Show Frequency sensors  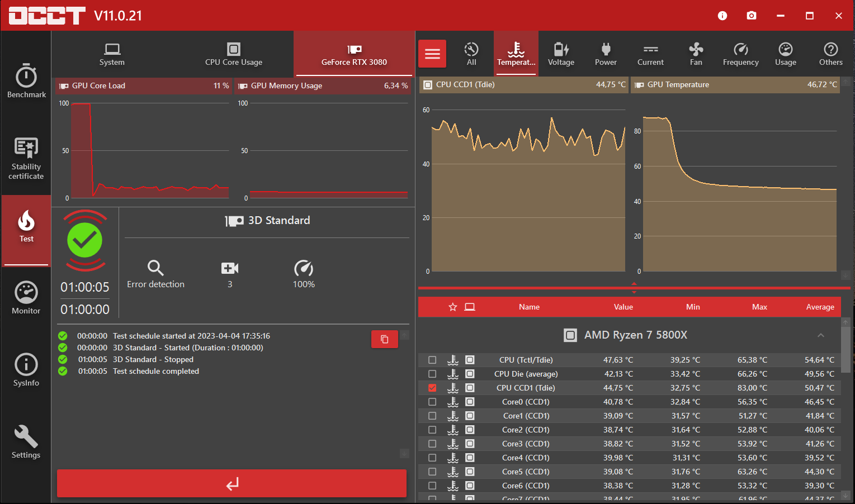740,54
